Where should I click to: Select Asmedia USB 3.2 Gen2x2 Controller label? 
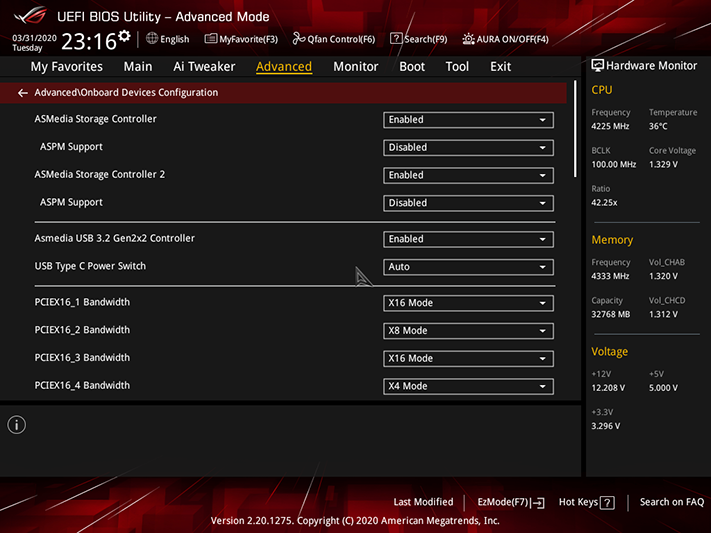[115, 238]
